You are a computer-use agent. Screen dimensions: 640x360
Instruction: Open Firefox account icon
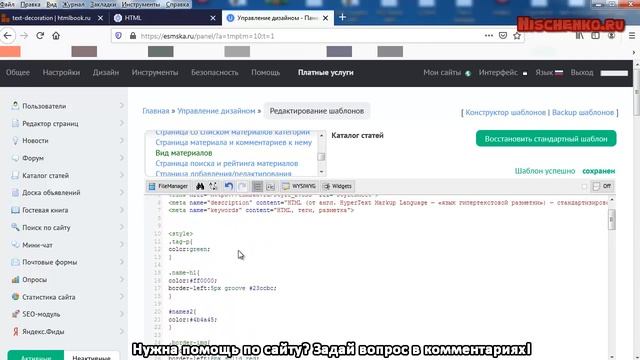pos(611,36)
